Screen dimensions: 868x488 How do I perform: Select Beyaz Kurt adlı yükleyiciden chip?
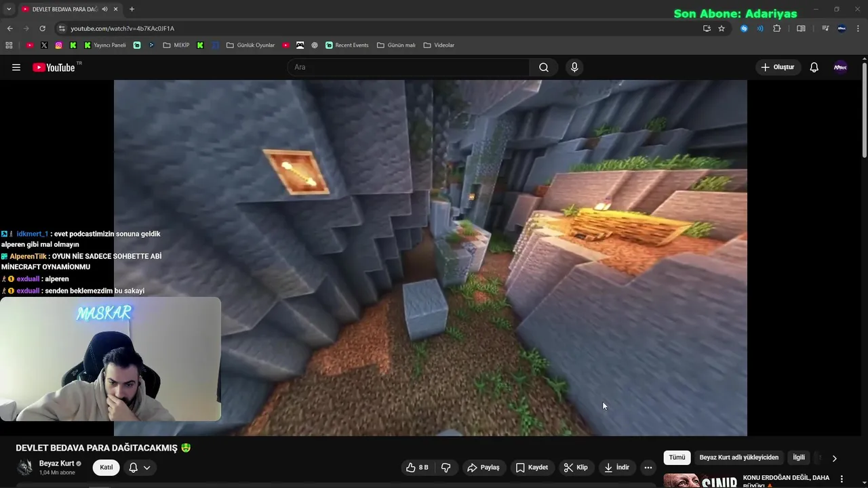(x=739, y=457)
